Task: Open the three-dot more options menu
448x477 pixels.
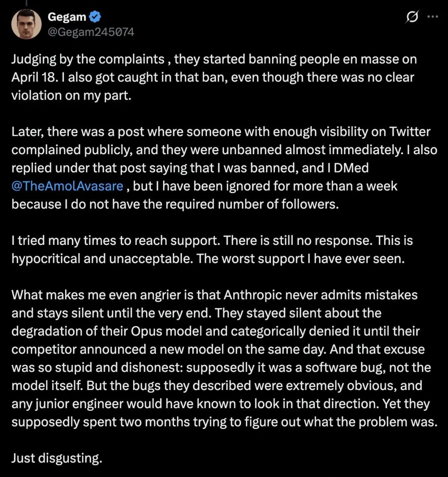Action: 433,17
